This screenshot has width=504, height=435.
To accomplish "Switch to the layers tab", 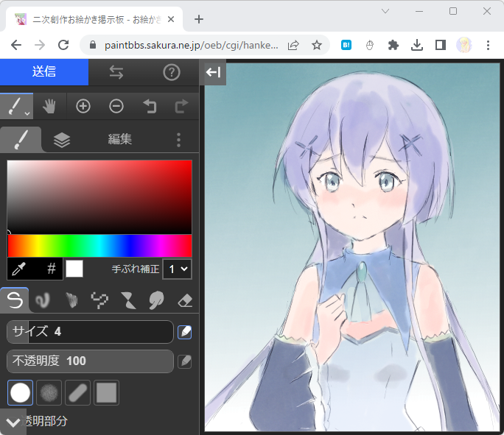I will pyautogui.click(x=62, y=140).
